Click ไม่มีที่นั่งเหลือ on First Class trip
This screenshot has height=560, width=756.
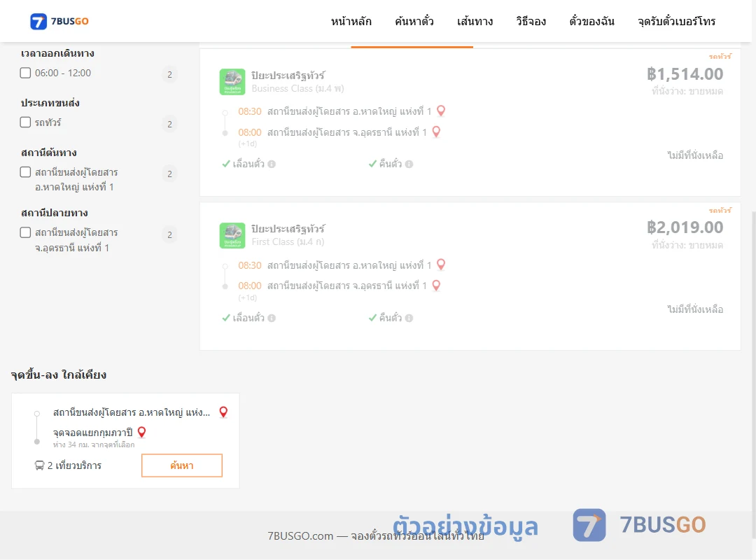(x=695, y=309)
